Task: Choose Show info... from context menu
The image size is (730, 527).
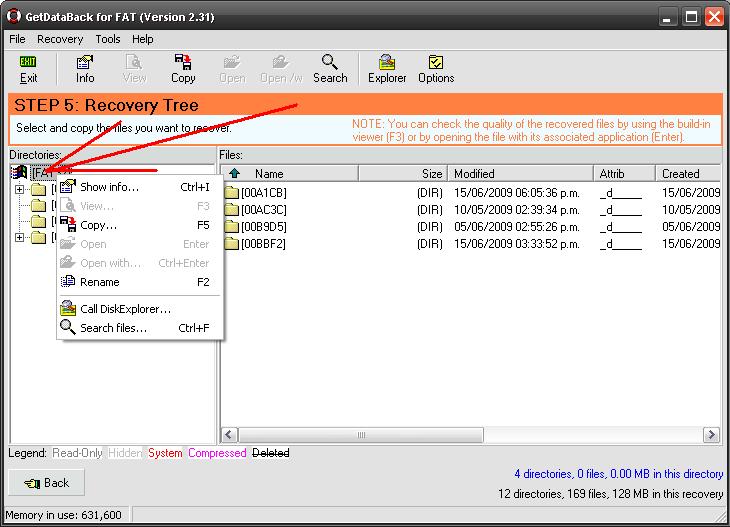Action: (x=139, y=187)
